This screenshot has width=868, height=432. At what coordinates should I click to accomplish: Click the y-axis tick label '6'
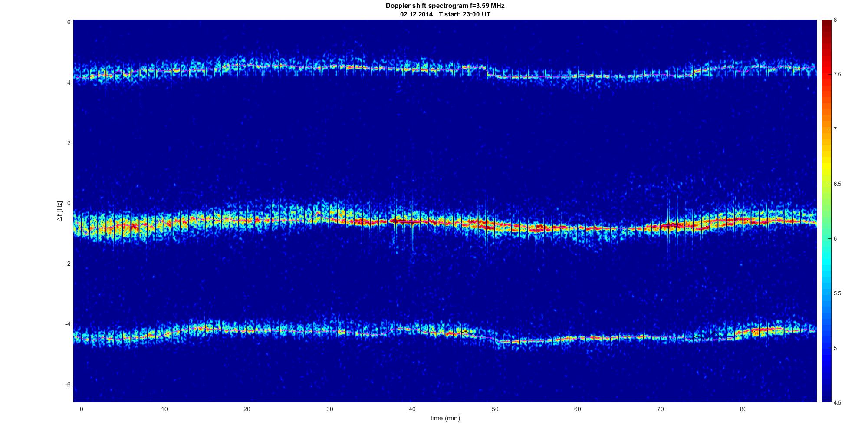(x=69, y=22)
